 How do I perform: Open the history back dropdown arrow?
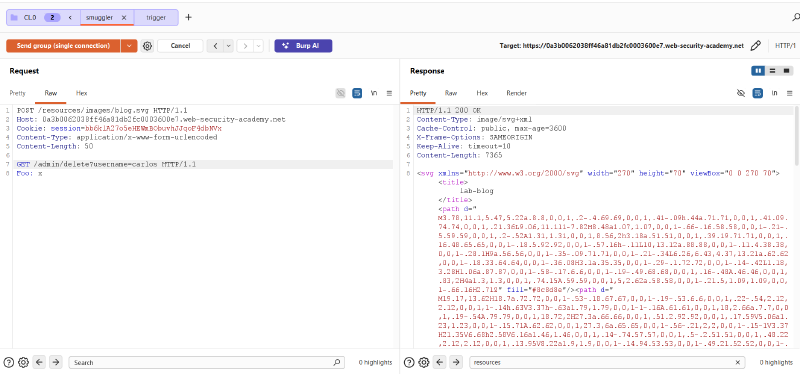click(x=228, y=46)
